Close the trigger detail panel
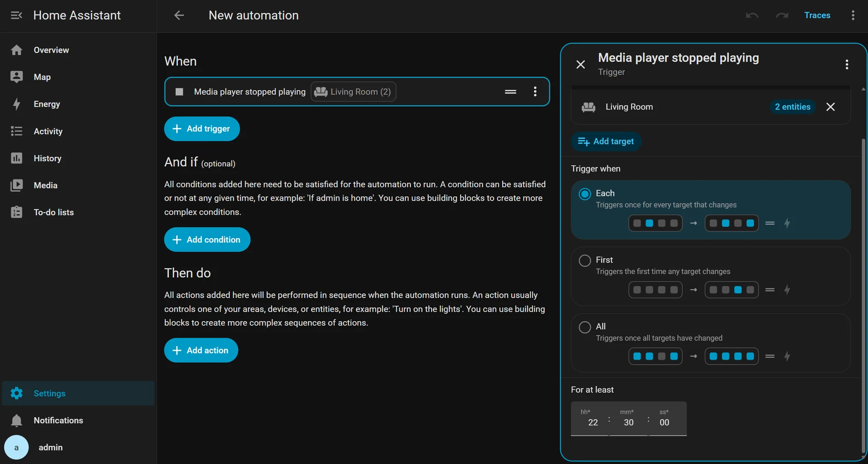Screen dimensions: 868x464 [580, 65]
